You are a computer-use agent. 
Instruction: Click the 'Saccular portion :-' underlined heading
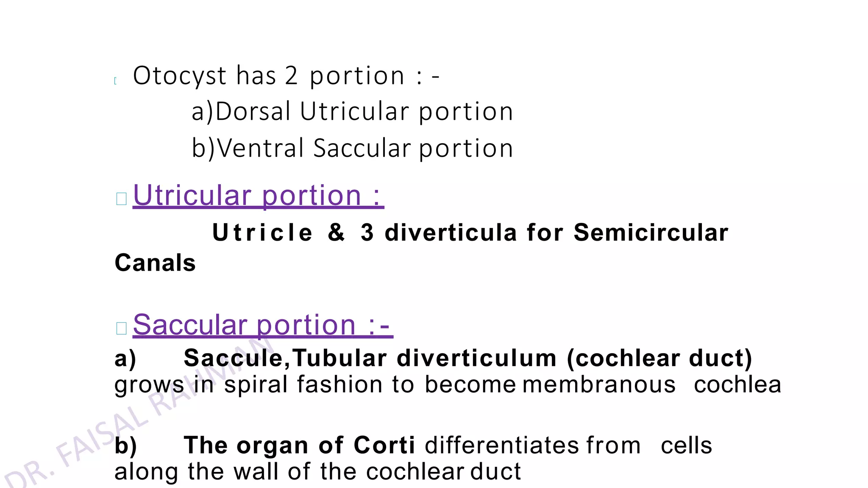pos(263,325)
